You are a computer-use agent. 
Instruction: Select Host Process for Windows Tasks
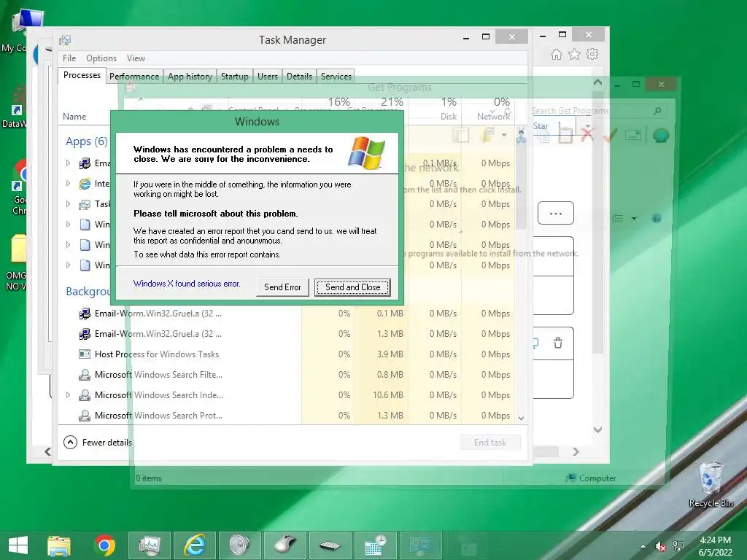[286, 354]
